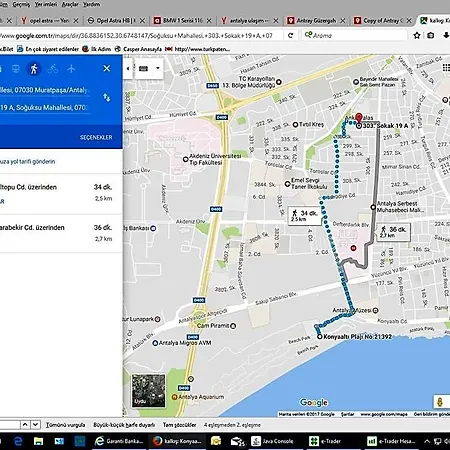Open the Yer imleri menu
The image size is (450, 450).
point(46,4)
